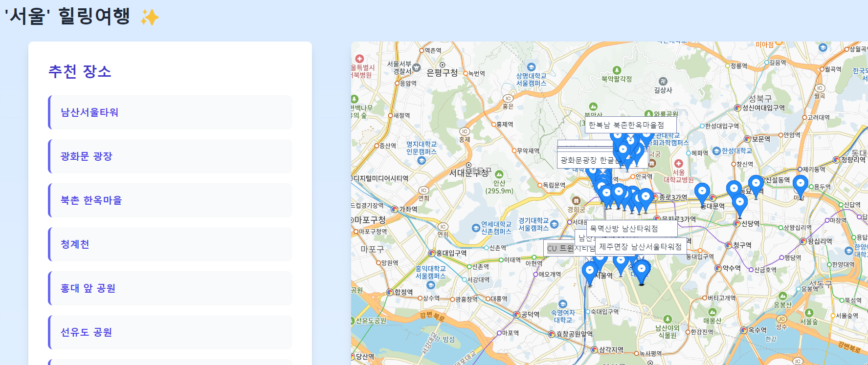Open the 한복남 북촌한옥마을점 info label
The height and width of the screenshot is (365, 868).
[631, 125]
